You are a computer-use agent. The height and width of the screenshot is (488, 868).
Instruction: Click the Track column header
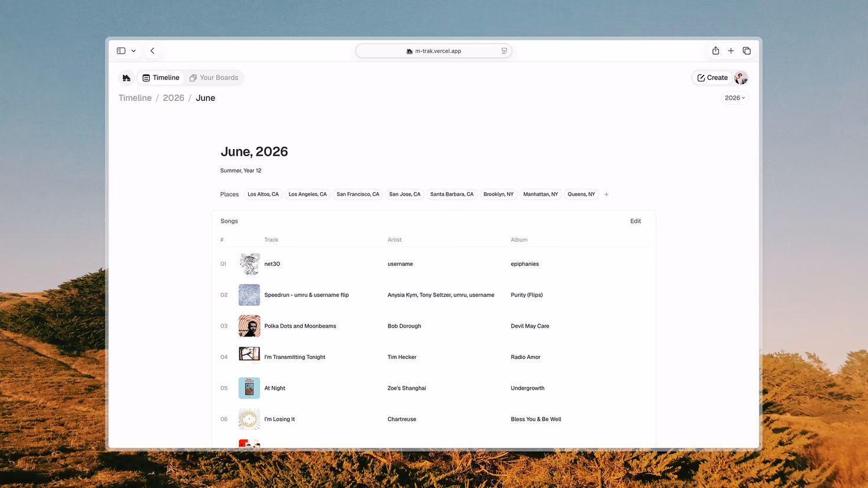[271, 240]
